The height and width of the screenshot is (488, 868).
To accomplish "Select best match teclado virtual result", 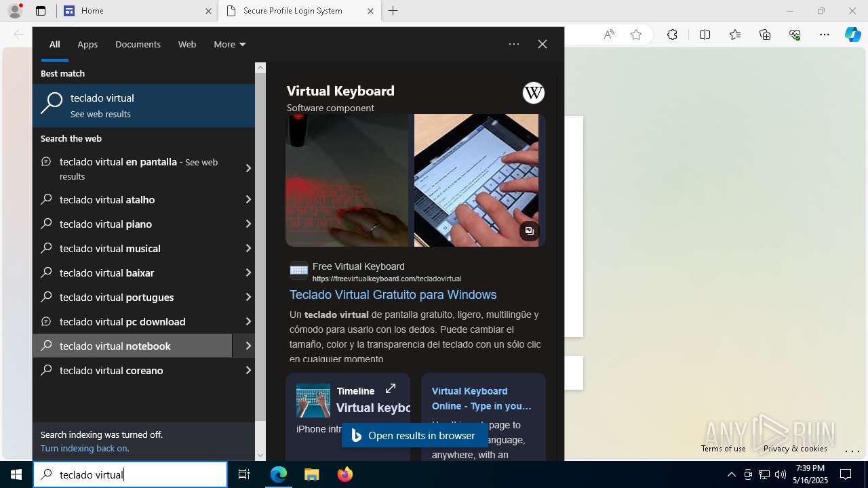I will tap(144, 106).
